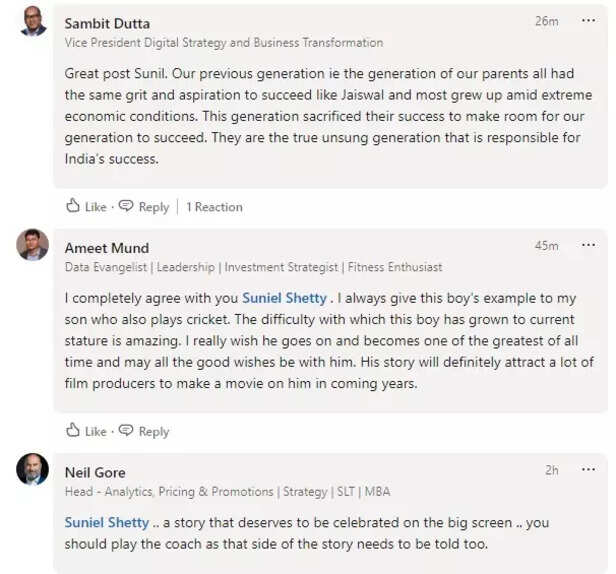Open Sambit Dutta's profile picture
The width and height of the screenshot is (616, 574).
click(33, 20)
